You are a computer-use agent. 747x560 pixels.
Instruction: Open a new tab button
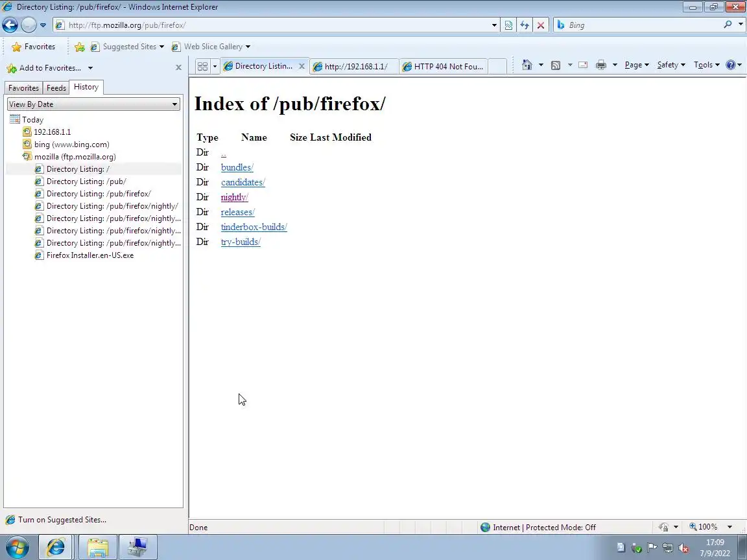pos(497,67)
